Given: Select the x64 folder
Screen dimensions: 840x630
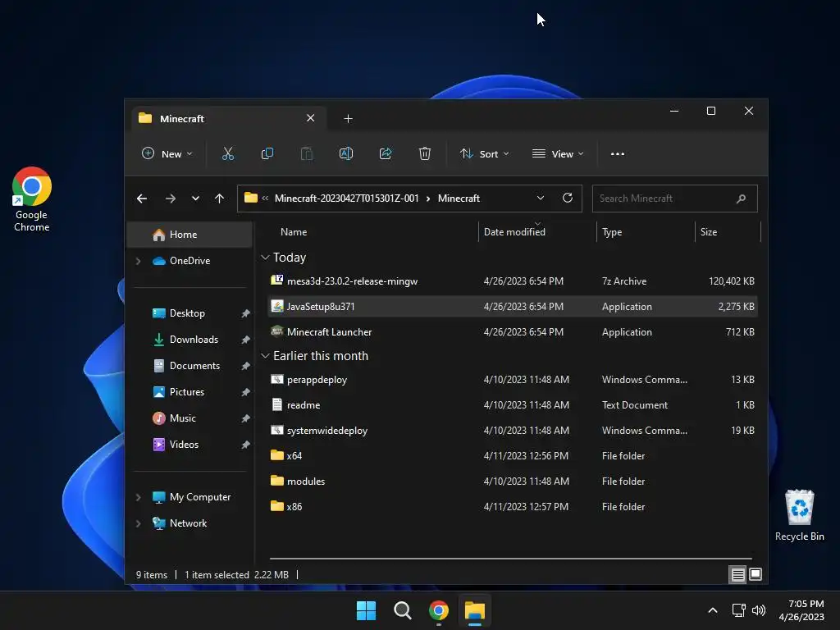Looking at the screenshot, I should (512, 456).
